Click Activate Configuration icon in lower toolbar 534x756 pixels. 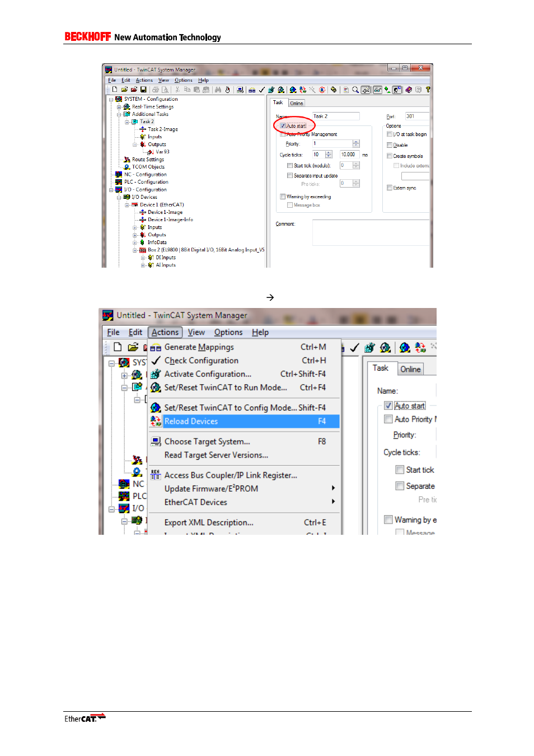(369, 348)
